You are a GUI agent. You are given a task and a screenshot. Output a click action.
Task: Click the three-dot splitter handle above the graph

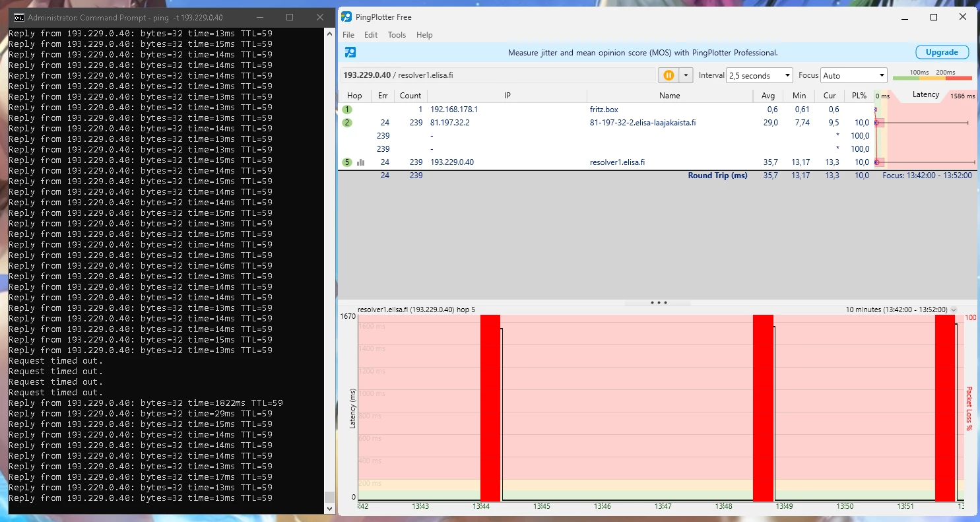pyautogui.click(x=659, y=303)
